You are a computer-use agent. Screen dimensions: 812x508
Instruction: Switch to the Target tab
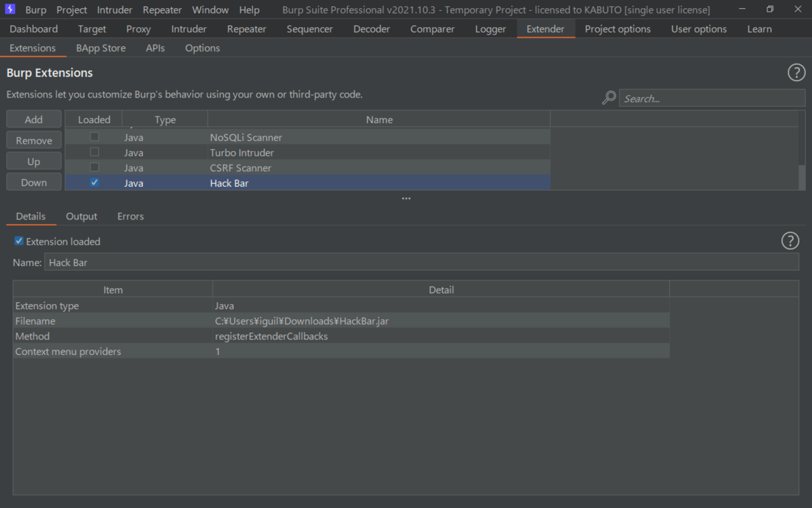pyautogui.click(x=92, y=29)
